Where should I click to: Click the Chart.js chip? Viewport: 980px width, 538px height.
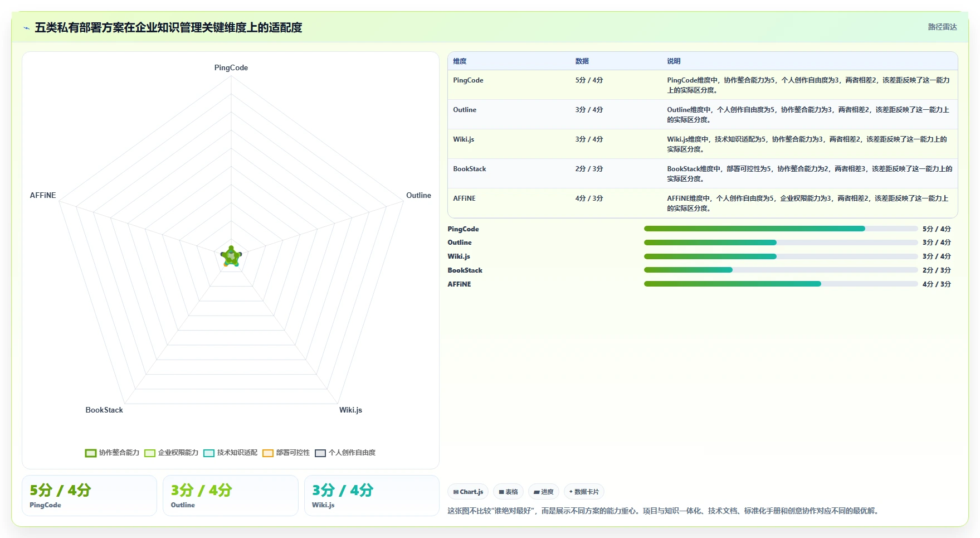point(468,492)
